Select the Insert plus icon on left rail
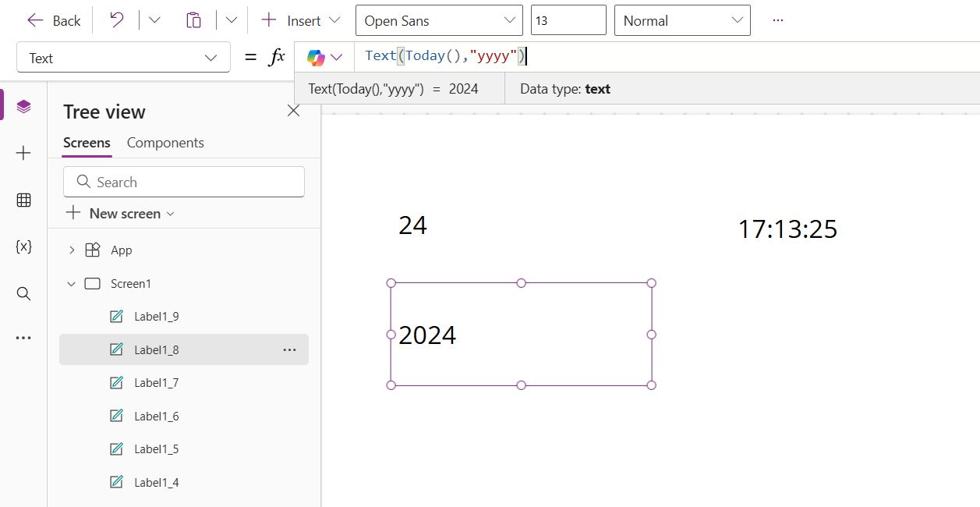Viewport: 980px width, 507px height. click(x=23, y=153)
